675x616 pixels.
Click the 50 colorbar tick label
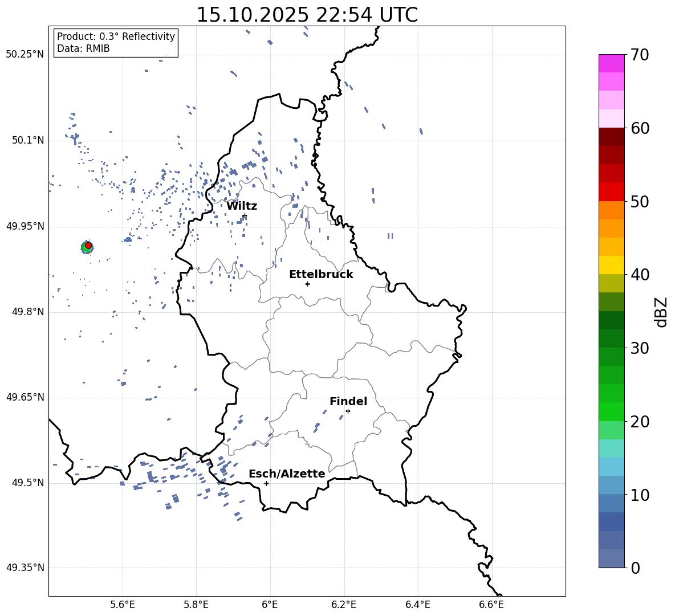pyautogui.click(x=640, y=201)
